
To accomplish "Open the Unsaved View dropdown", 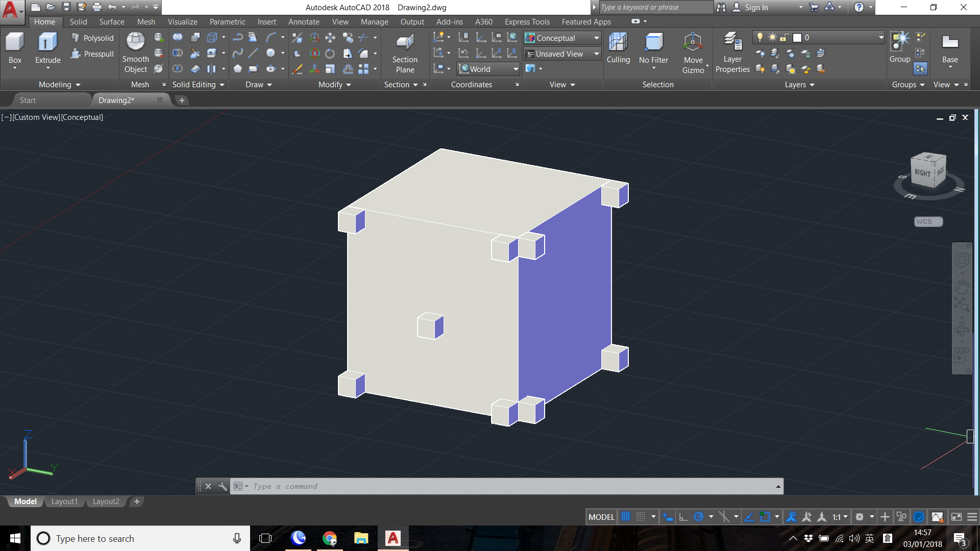I will coord(562,54).
